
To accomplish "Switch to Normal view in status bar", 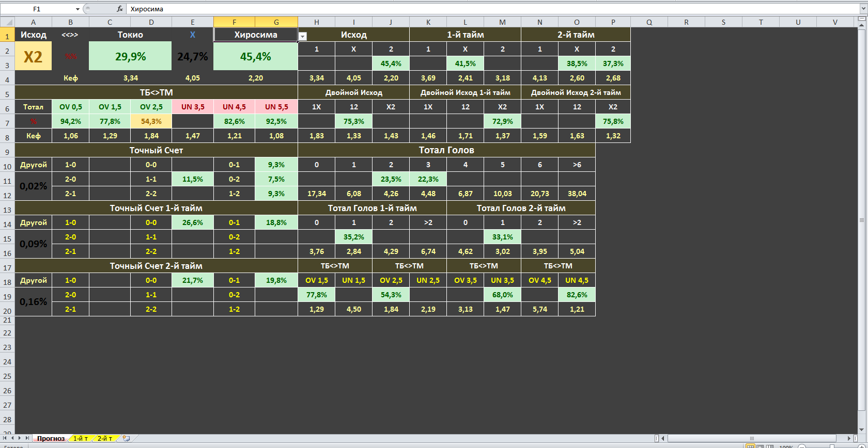I will coord(751,446).
